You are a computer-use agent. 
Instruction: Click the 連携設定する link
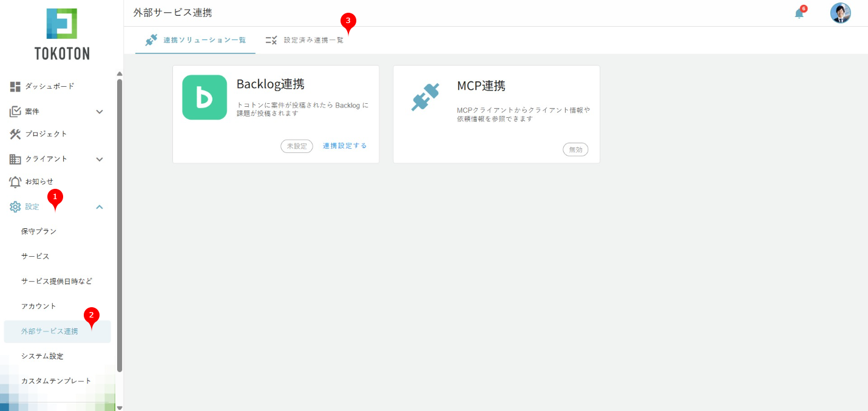(x=345, y=146)
